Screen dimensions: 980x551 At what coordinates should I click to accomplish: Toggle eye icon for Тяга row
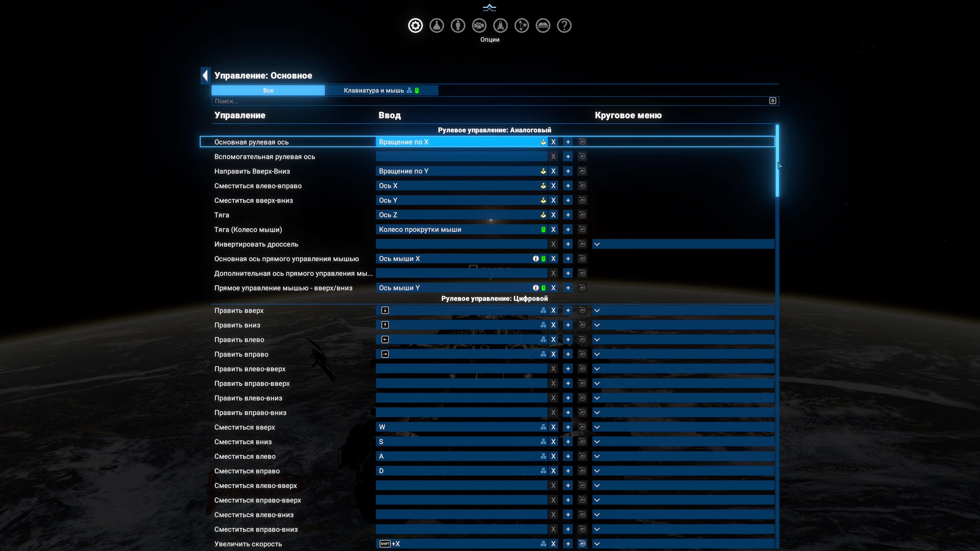(x=582, y=215)
